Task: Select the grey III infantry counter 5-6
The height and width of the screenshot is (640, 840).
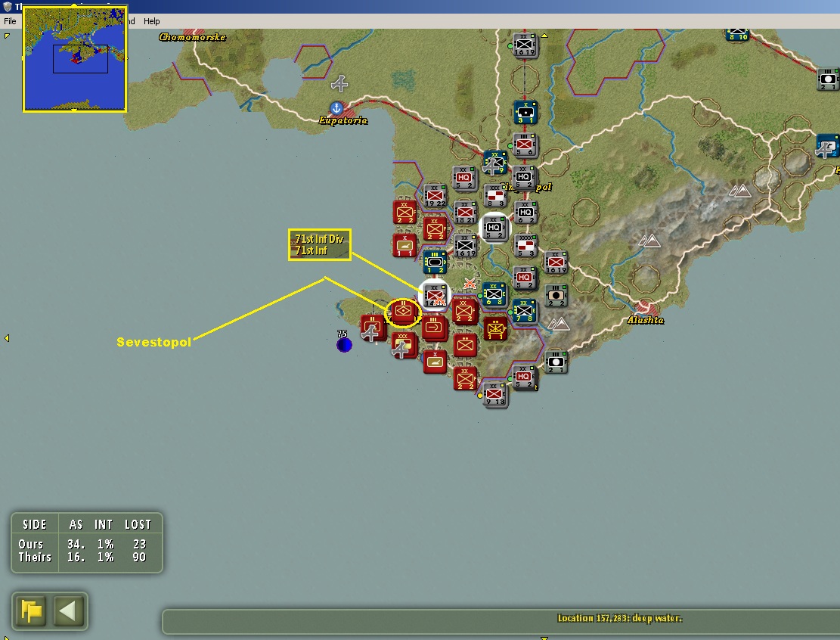Action: 525,144
